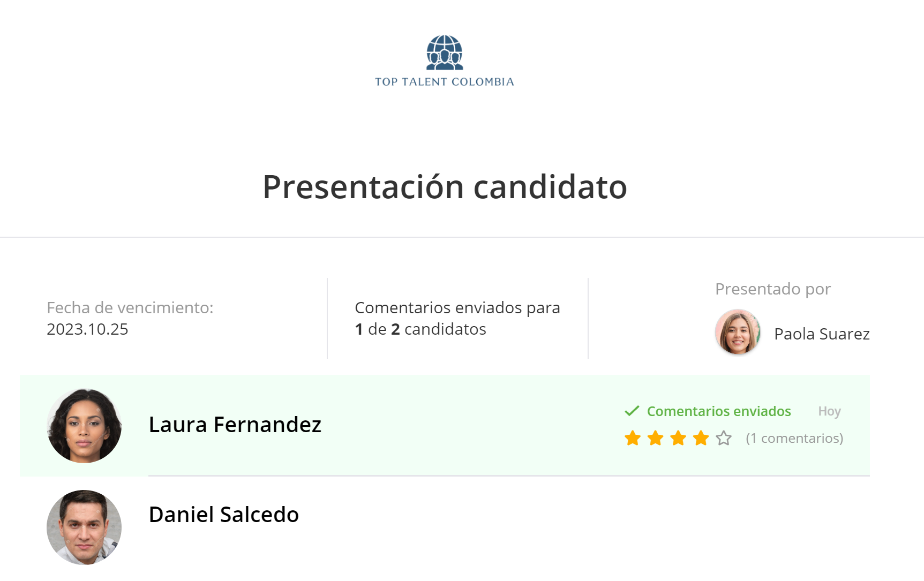Click the Comentarios enviados status text
924x581 pixels.
719,411
